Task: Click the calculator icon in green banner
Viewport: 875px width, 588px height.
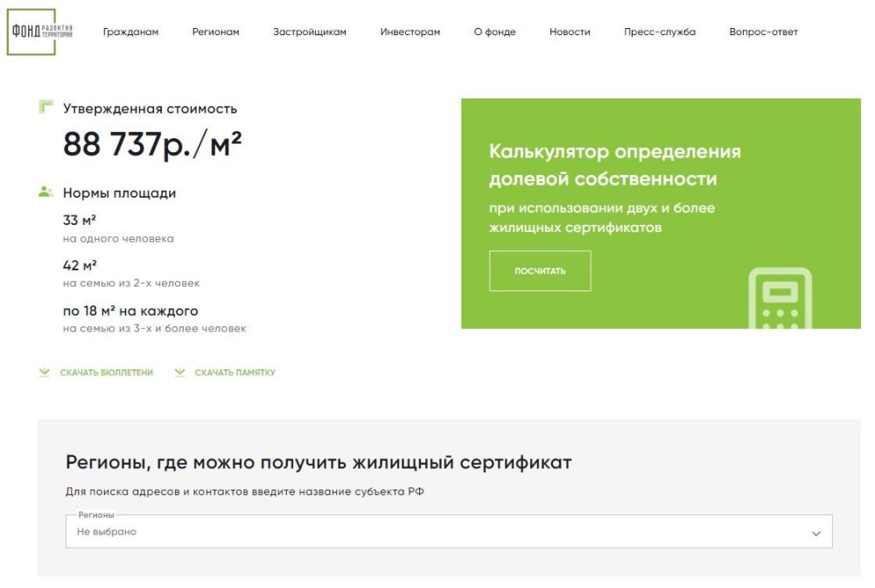Action: click(x=780, y=298)
